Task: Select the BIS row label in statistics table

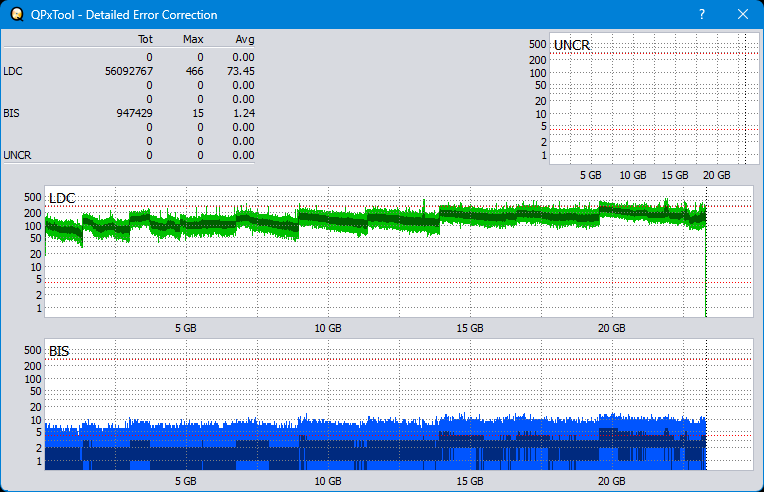Action: coord(12,113)
